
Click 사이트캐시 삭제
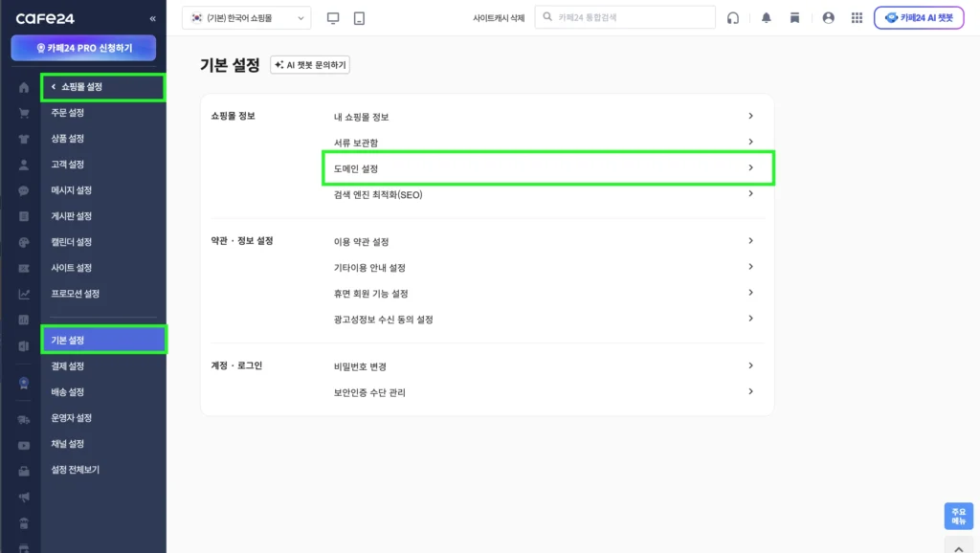500,16
